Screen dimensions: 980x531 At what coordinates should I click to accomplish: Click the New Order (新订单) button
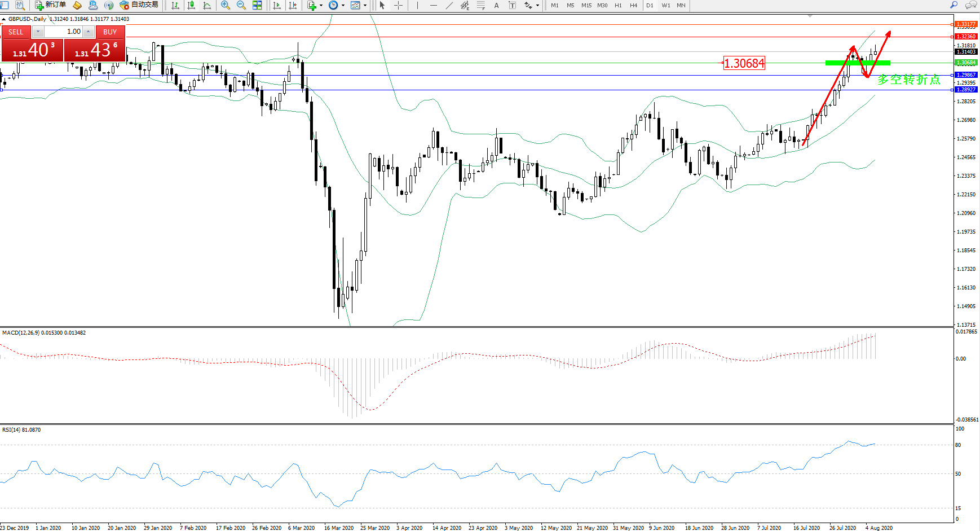(x=50, y=5)
